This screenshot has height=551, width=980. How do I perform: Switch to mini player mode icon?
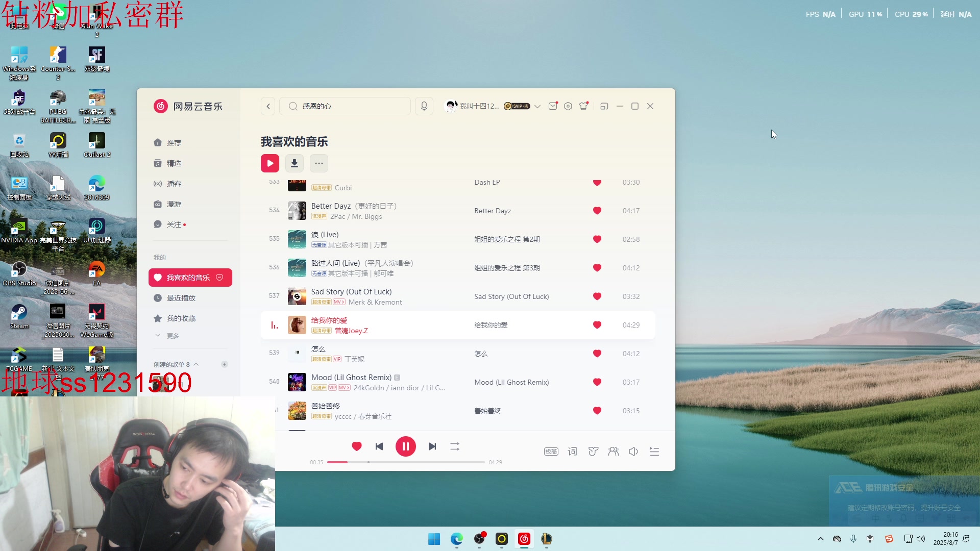[604, 106]
